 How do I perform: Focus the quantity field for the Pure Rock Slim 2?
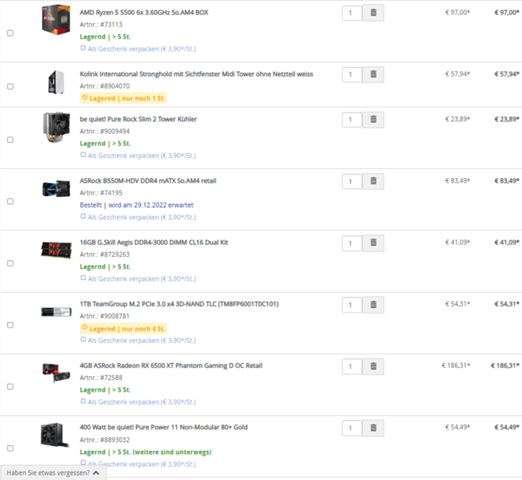point(352,120)
